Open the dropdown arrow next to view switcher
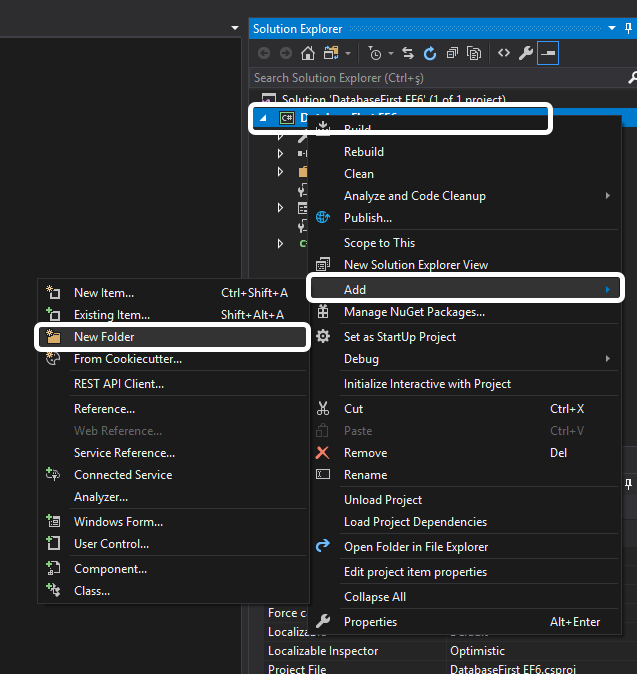This screenshot has width=637, height=674. click(348, 54)
